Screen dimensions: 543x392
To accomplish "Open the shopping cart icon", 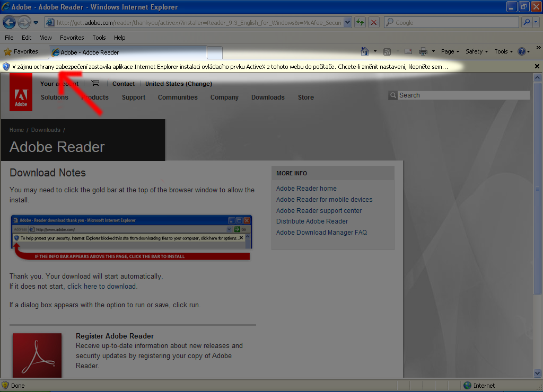I will click(x=95, y=83).
